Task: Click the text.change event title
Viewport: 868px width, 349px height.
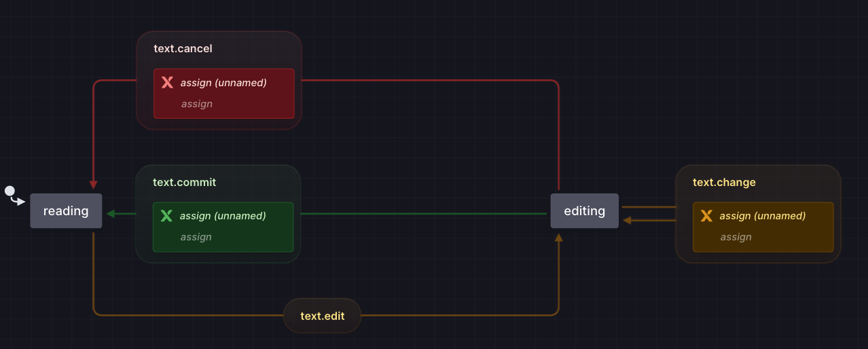Action: pyautogui.click(x=724, y=183)
